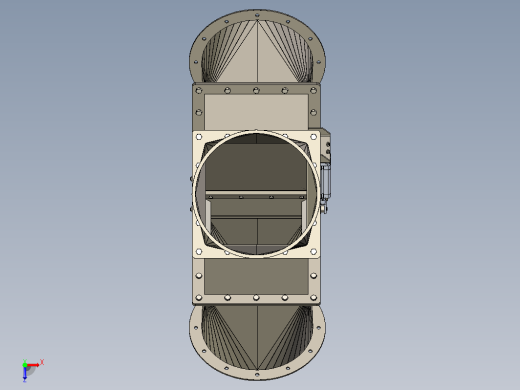The image size is (520, 390).
Task: Click the red X label of the triad
Action: click(42, 362)
